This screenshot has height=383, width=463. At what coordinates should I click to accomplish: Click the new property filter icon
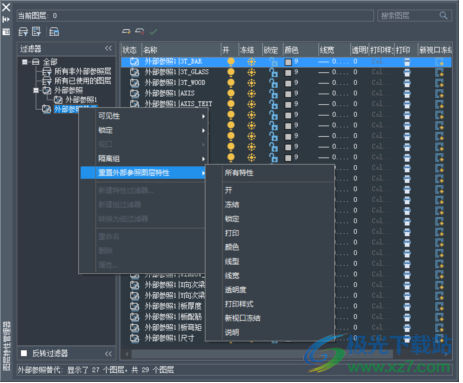point(23,32)
